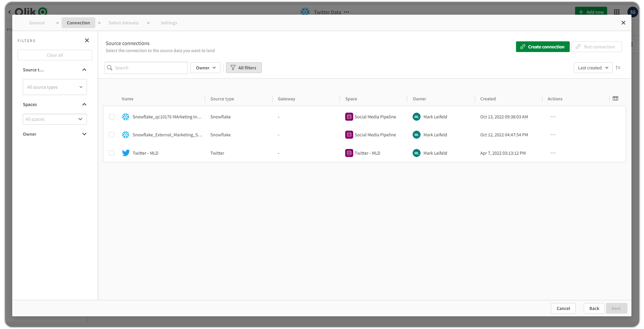Image resolution: width=644 pixels, height=329 pixels.
Task: Select the Twitter - MLD connection checkbox
Action: 112,153
